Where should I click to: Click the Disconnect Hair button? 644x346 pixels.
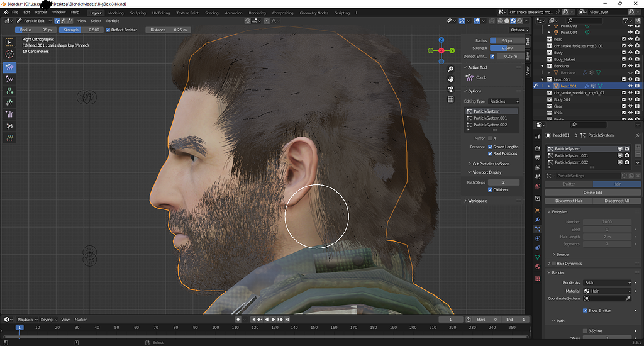pyautogui.click(x=569, y=201)
